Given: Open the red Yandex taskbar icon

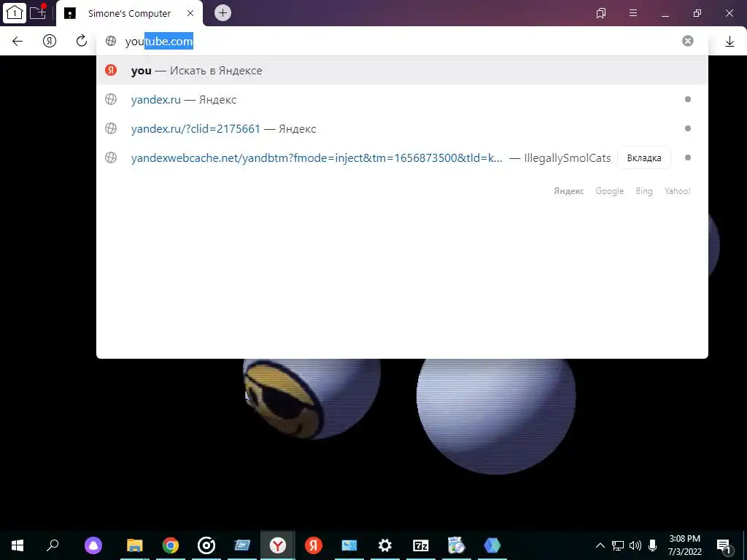Looking at the screenshot, I should pos(314,545).
